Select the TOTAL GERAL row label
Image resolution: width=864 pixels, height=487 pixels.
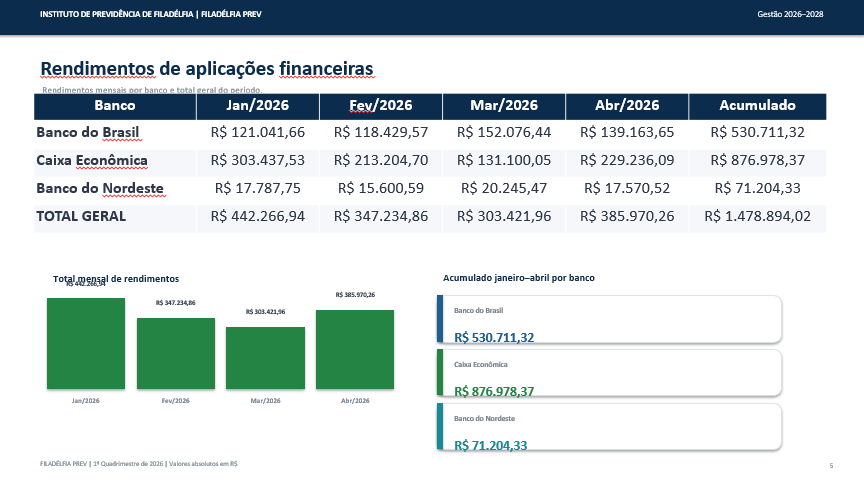[81, 217]
